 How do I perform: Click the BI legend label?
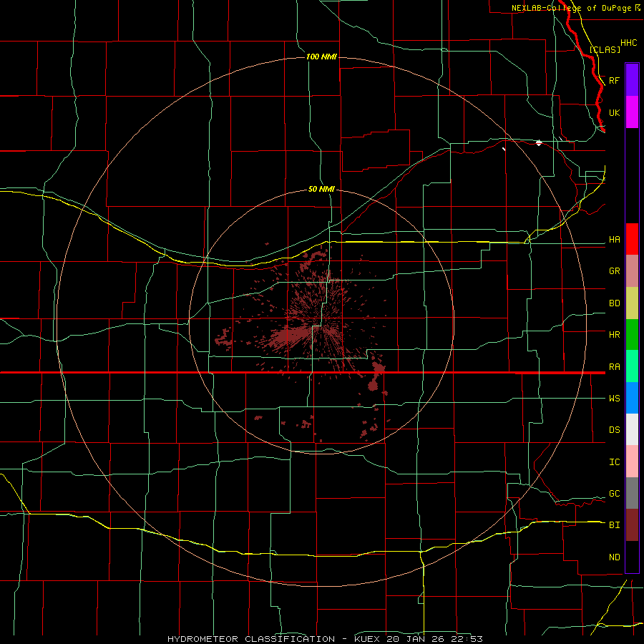click(x=615, y=525)
